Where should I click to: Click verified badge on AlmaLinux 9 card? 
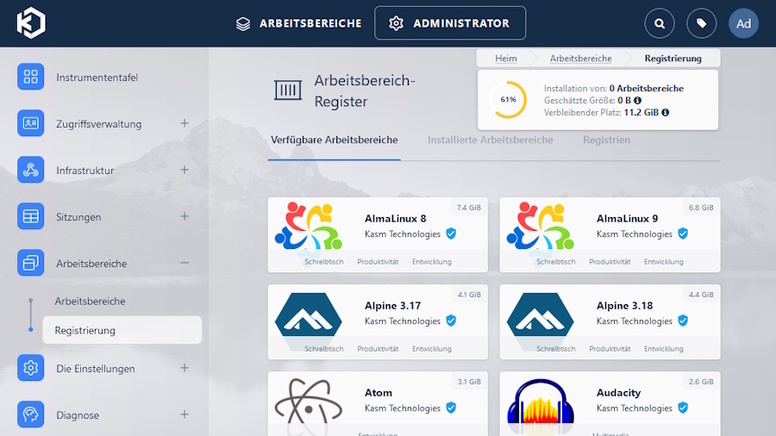tap(683, 234)
